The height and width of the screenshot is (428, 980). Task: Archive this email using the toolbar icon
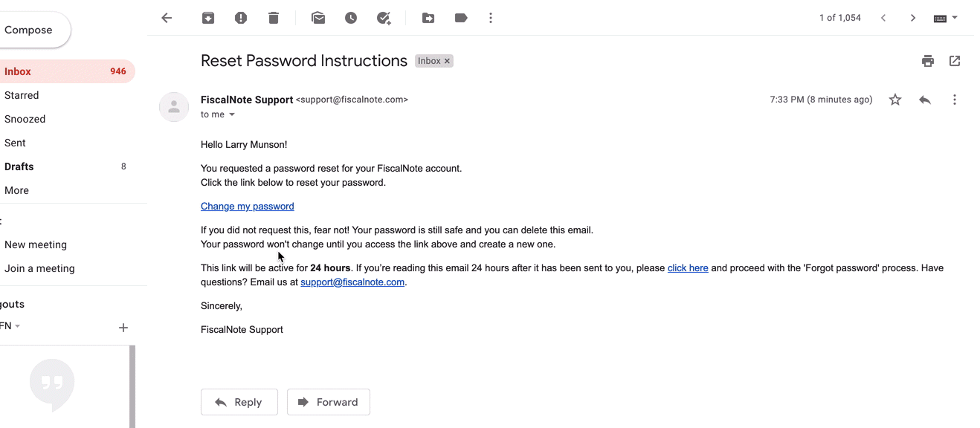[208, 18]
